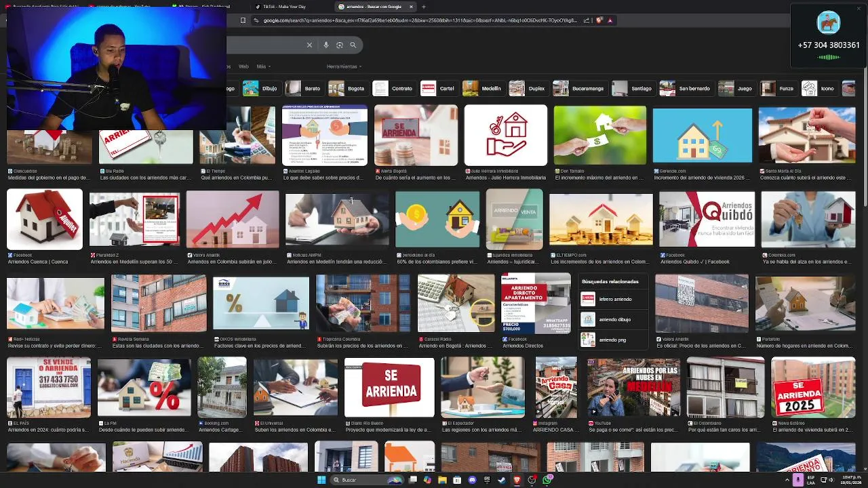The image size is (868, 488).
Task: Open a new browser tab
Action: coord(424,7)
